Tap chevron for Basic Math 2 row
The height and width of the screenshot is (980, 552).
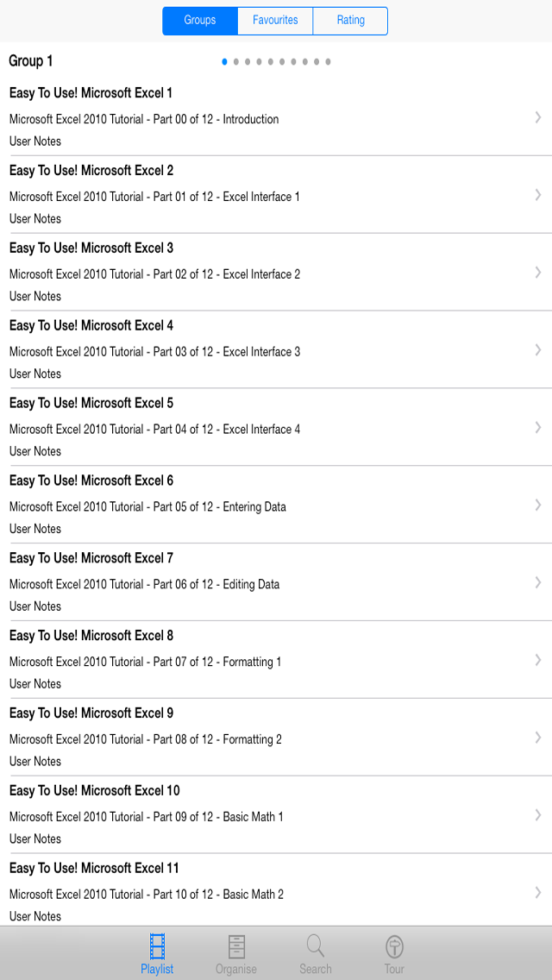click(538, 892)
